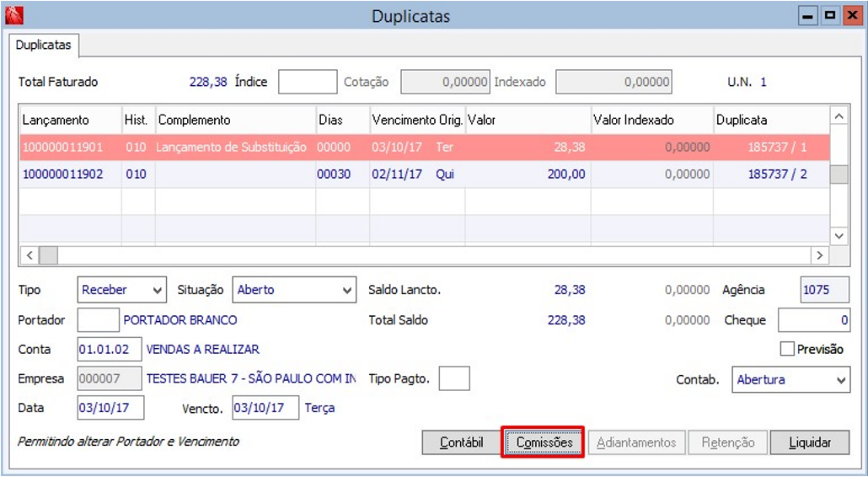The height and width of the screenshot is (477, 868).
Task: Click the VENDAS A REALIZAR text
Action: coord(202,349)
